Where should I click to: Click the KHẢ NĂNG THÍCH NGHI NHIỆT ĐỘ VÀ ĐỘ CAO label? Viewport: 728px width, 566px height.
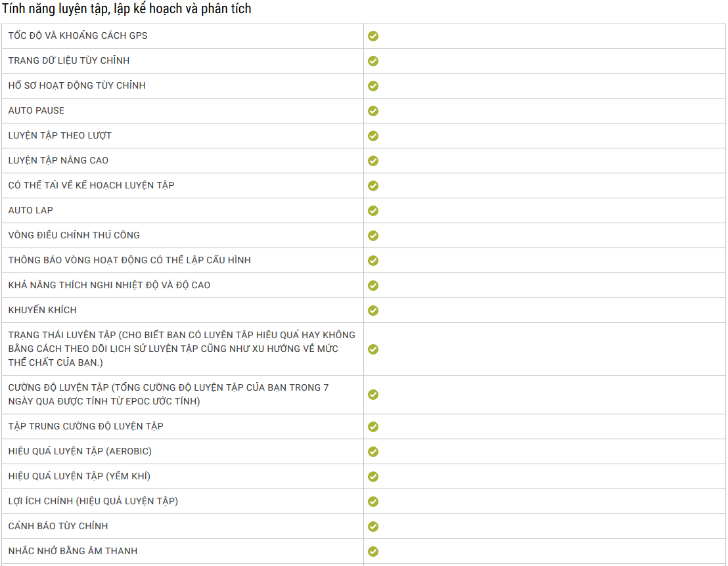click(x=110, y=286)
